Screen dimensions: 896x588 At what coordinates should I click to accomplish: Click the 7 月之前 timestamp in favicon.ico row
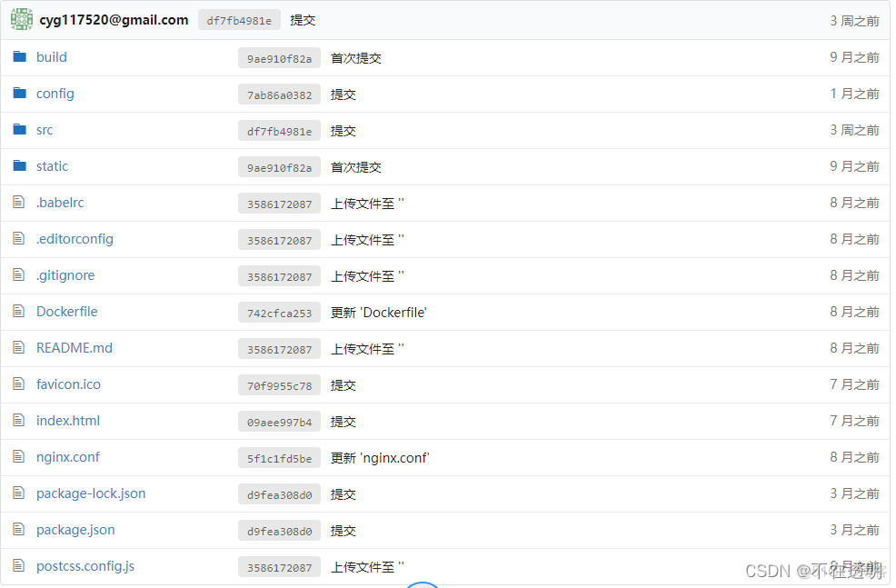click(x=854, y=384)
